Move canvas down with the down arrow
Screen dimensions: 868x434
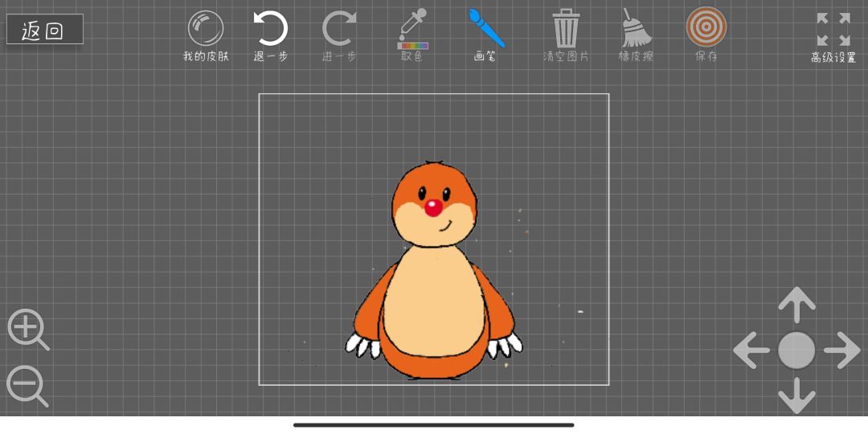[x=796, y=395]
